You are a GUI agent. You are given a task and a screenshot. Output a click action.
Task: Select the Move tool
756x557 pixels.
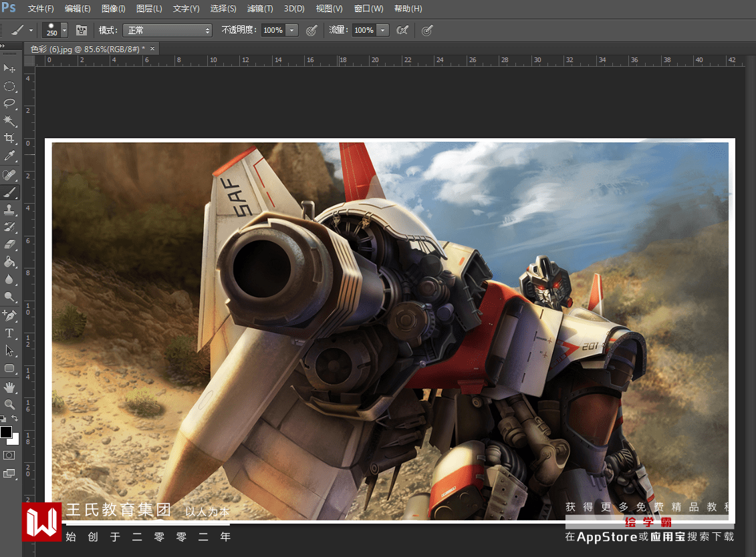[x=10, y=69]
